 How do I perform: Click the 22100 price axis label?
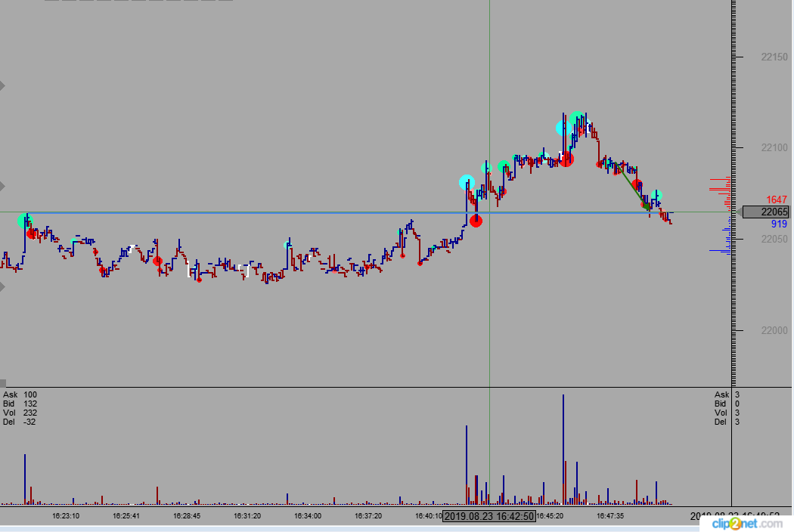[x=774, y=148]
